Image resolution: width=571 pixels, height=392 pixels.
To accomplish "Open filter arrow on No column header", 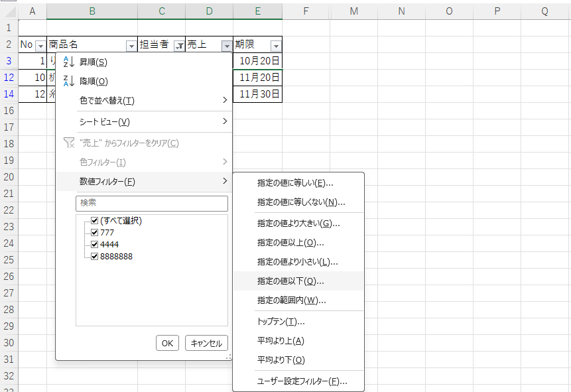I will coord(41,46).
